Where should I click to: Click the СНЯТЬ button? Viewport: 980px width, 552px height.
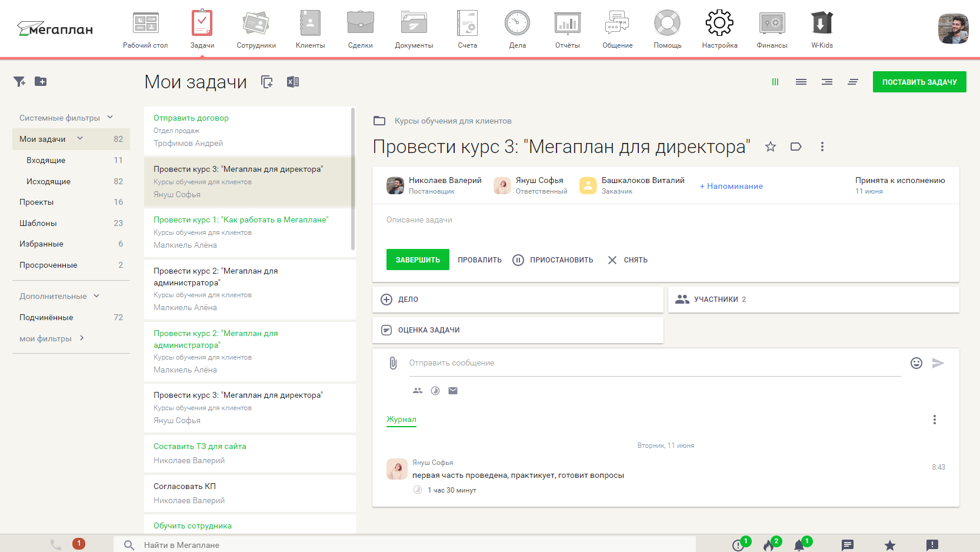point(628,260)
